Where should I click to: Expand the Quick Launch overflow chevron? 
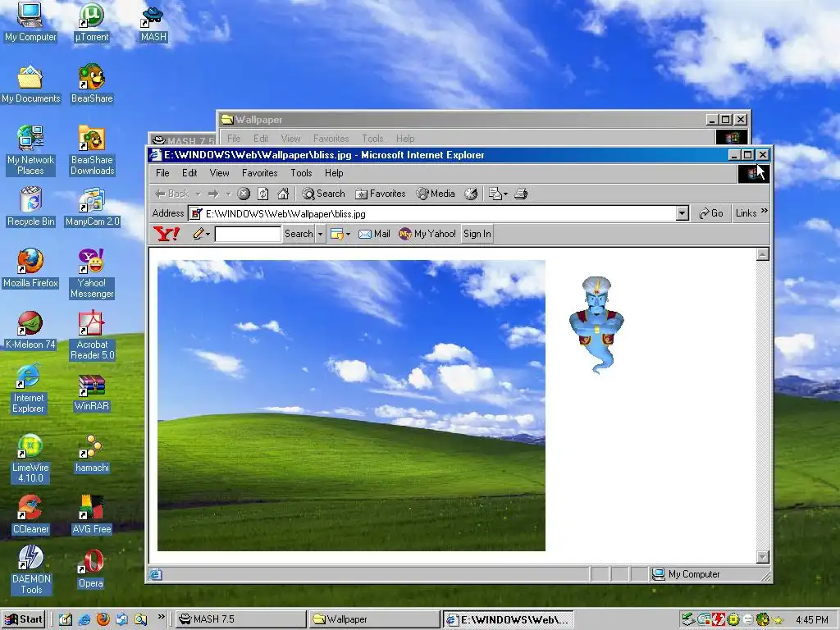(x=162, y=617)
